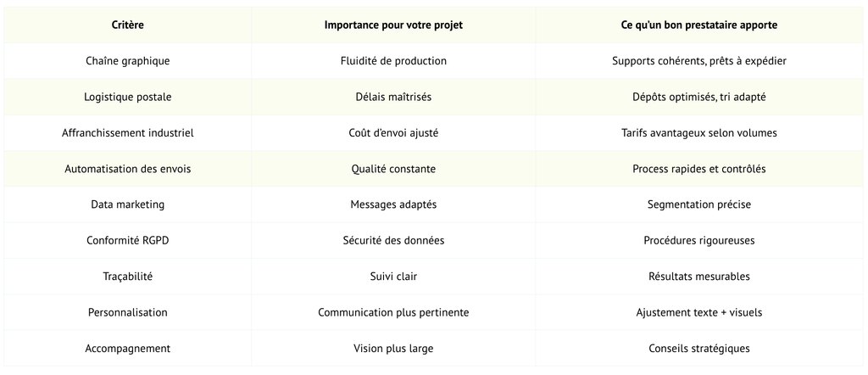Select the Data marketing cell
The width and height of the screenshot is (868, 375).
click(x=127, y=204)
